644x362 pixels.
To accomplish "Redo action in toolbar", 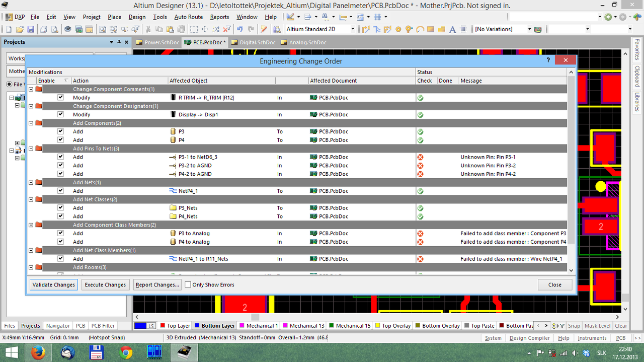I will tap(251, 29).
